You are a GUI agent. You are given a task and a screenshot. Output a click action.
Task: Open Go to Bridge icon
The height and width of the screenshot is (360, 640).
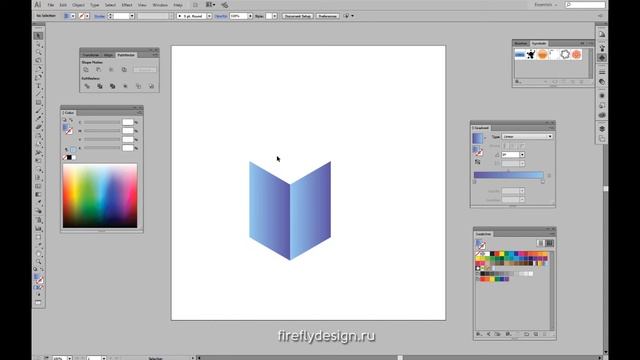click(x=195, y=5)
